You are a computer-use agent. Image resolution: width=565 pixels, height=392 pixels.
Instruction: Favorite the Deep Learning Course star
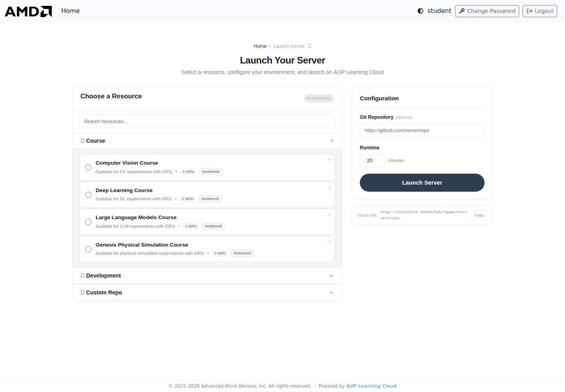point(330,187)
